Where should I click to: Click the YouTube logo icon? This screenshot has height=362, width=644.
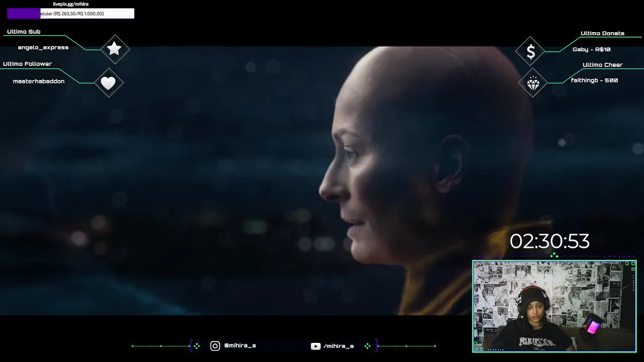(315, 346)
